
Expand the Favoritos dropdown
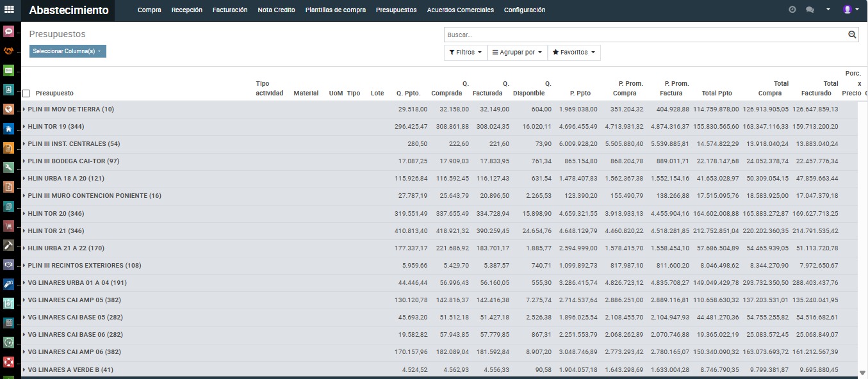tap(573, 52)
